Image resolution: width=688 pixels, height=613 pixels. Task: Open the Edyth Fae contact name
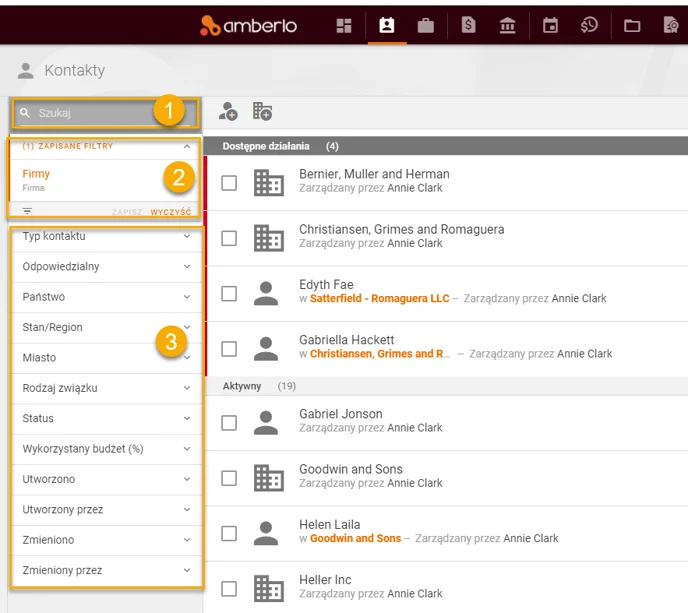326,284
